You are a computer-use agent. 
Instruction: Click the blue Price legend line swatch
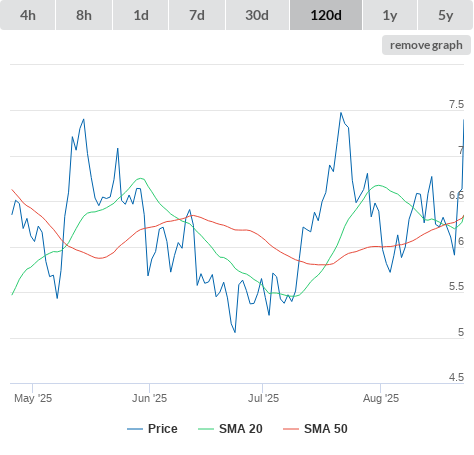(135, 429)
